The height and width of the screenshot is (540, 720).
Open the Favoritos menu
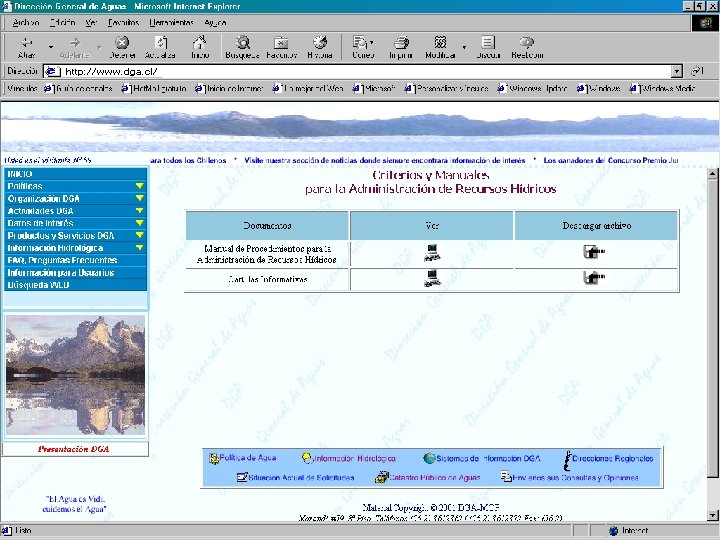pyautogui.click(x=123, y=22)
